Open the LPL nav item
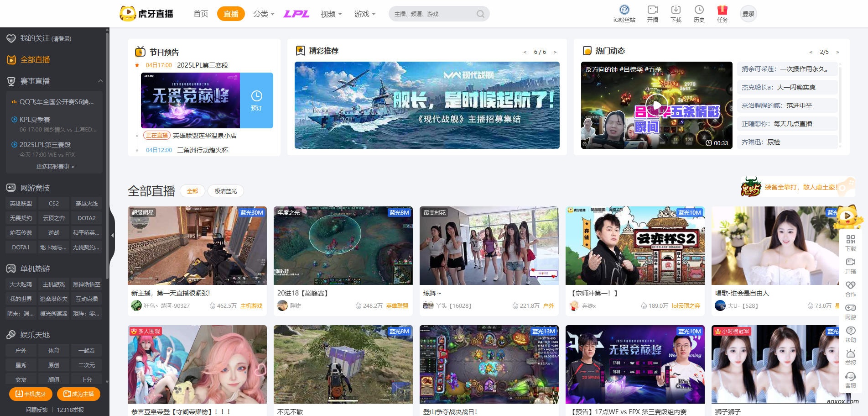868x416 pixels. point(296,14)
